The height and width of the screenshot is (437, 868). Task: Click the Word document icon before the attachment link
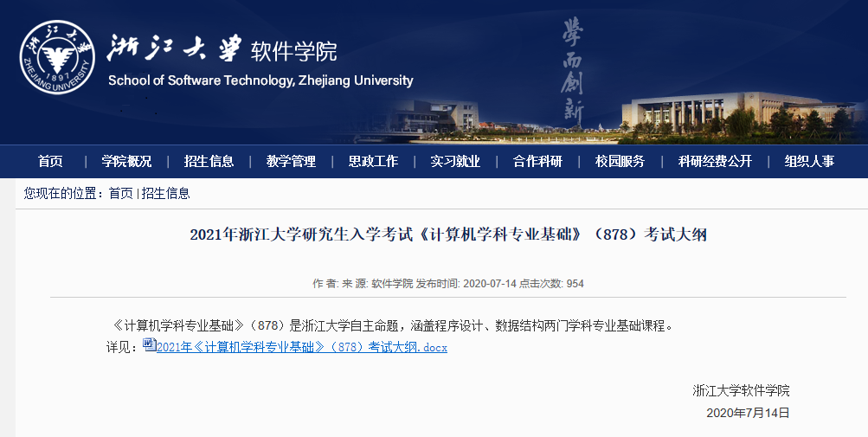[150, 344]
